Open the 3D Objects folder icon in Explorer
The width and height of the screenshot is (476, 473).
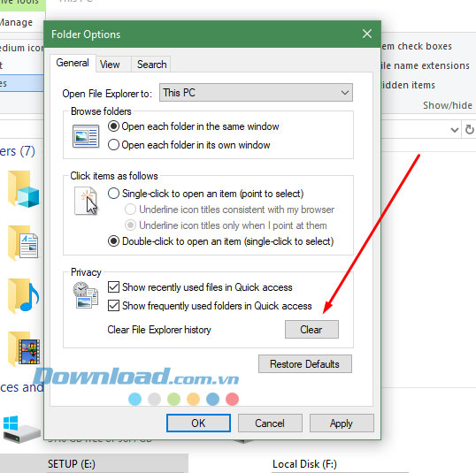[x=24, y=188]
